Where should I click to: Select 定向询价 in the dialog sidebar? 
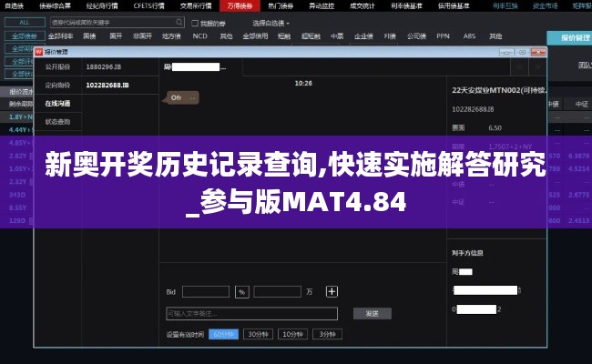click(x=57, y=86)
